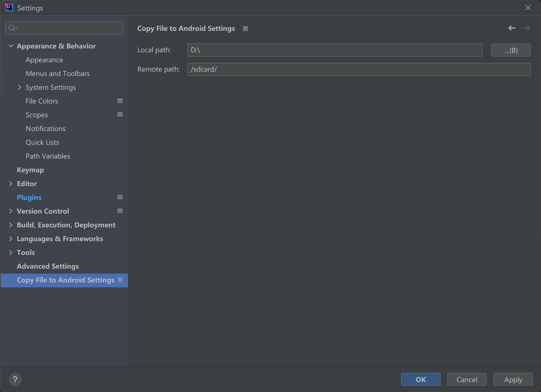Screen dimensions: 541x392
Task: Select the Keymap settings entry
Action: (30, 170)
